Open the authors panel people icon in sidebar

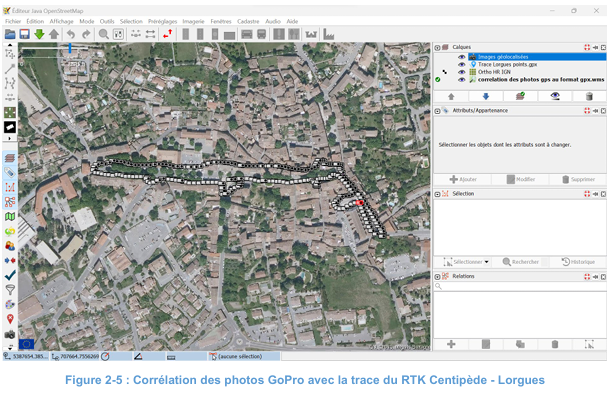coord(10,246)
